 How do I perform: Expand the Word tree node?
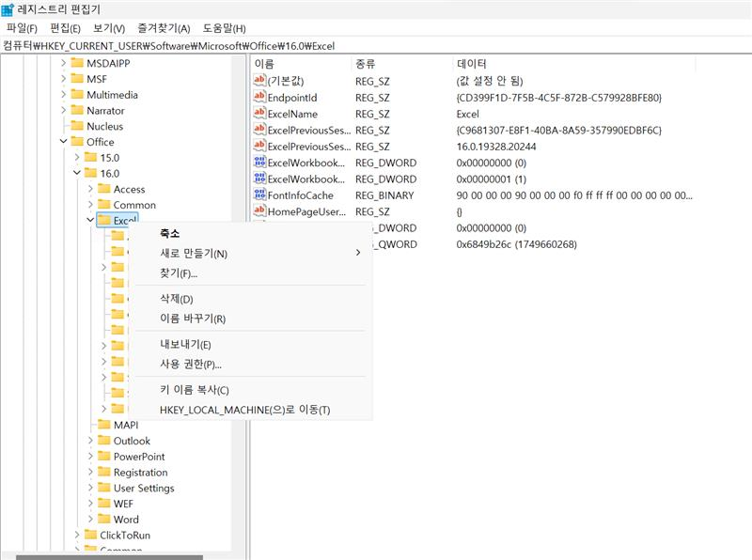(90, 520)
